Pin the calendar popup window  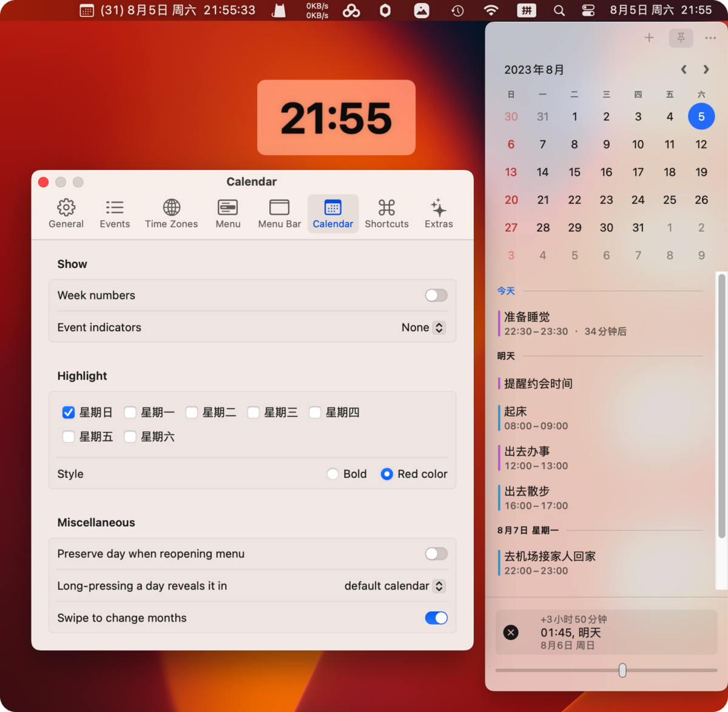point(681,38)
